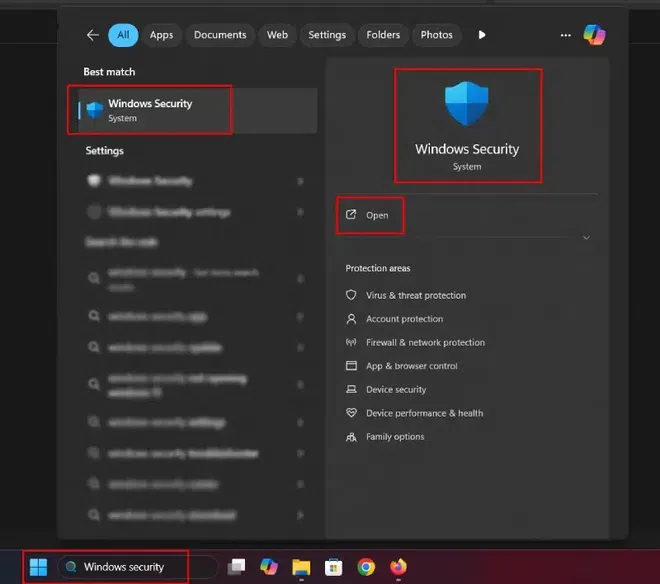Click the Virus & threat protection shield icon
Image resolution: width=660 pixels, height=584 pixels.
[351, 295]
